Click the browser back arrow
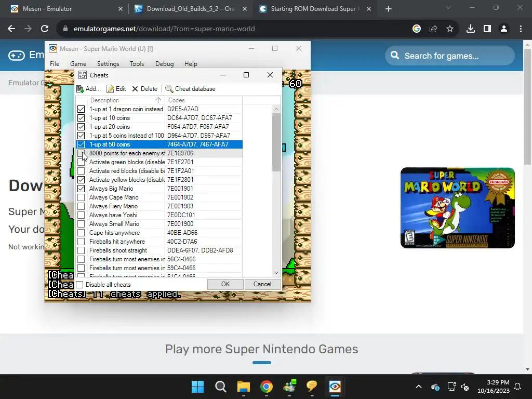 point(11,29)
